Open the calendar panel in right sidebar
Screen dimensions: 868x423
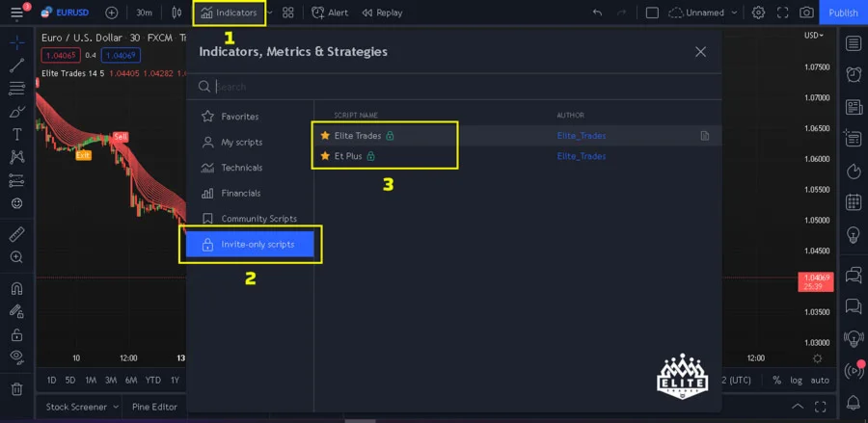[x=853, y=202]
